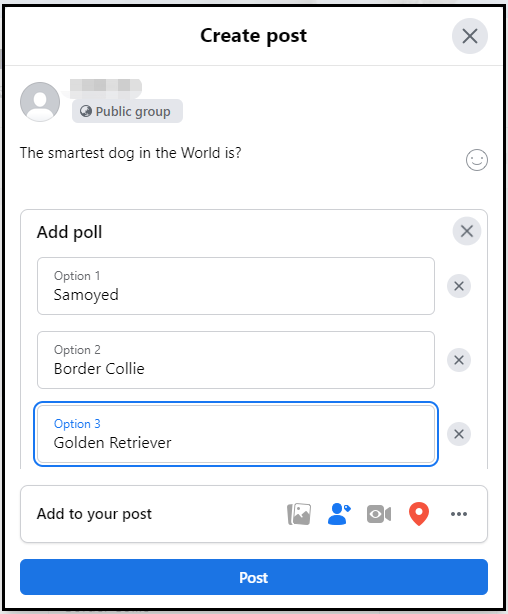Viewport: 508px width, 614px height.
Task: Click the red check-in location pin icon
Action: (x=419, y=514)
